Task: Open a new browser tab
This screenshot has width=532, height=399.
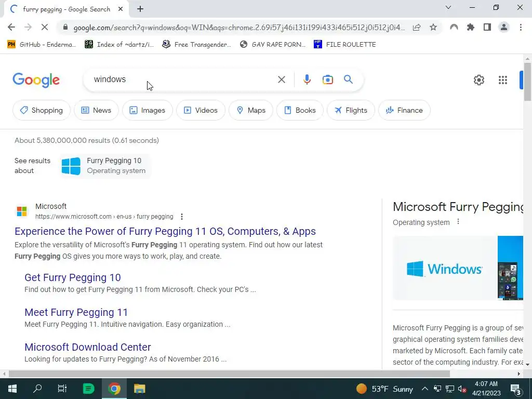Action: pos(140,9)
